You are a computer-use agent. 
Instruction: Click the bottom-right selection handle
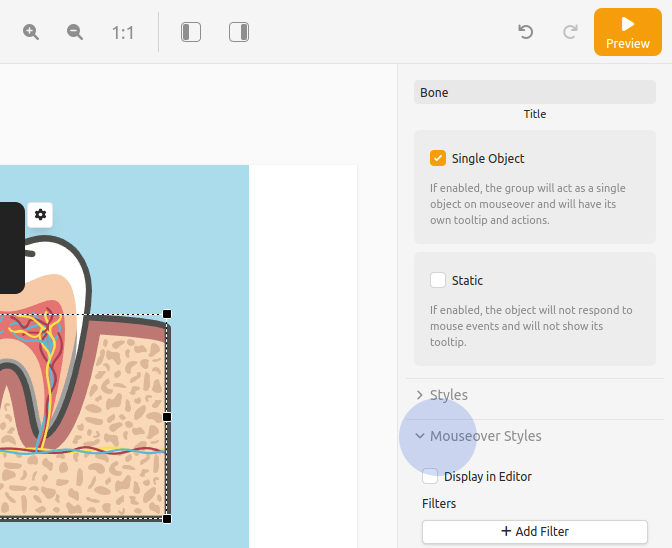(167, 519)
